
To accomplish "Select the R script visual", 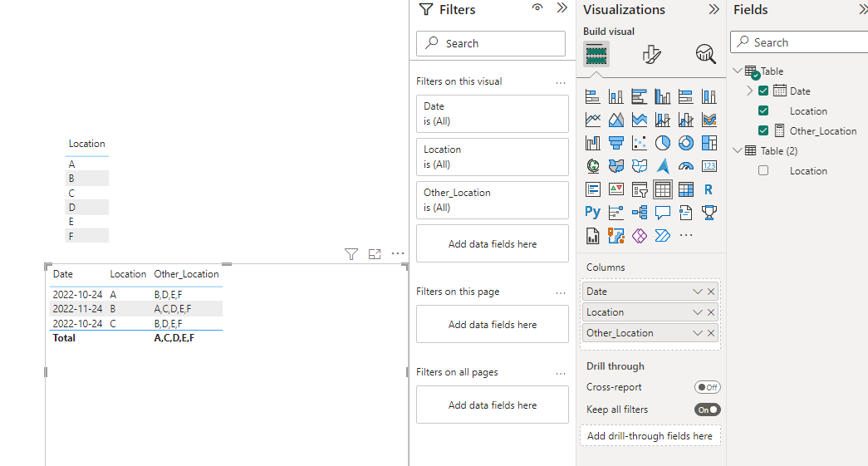I will point(709,189).
